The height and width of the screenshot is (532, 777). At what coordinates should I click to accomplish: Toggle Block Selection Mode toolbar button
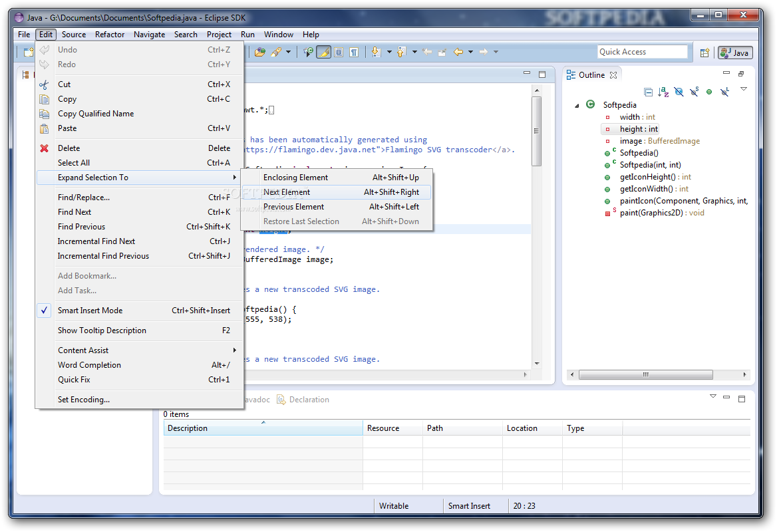pyautogui.click(x=339, y=52)
